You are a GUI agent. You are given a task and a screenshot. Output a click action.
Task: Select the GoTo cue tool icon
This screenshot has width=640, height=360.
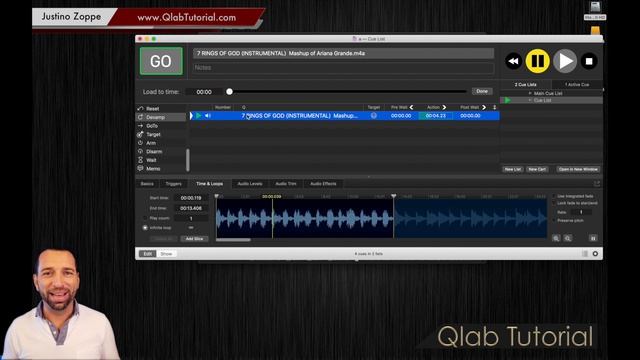pyautogui.click(x=140, y=126)
